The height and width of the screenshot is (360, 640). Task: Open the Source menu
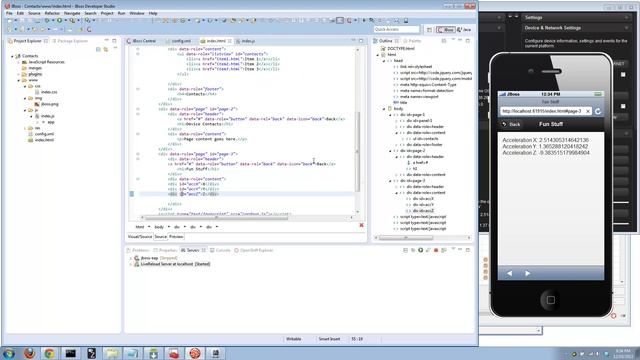coord(34,13)
